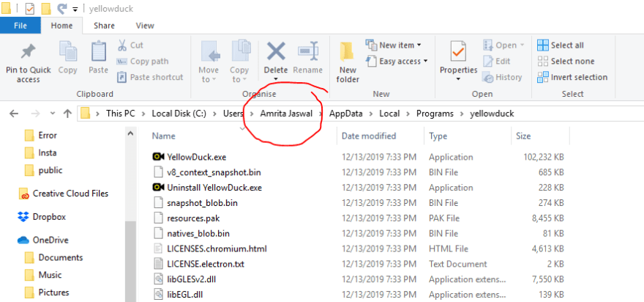This screenshot has height=302, width=644.
Task: Click the Copy to icon
Action: [239, 51]
